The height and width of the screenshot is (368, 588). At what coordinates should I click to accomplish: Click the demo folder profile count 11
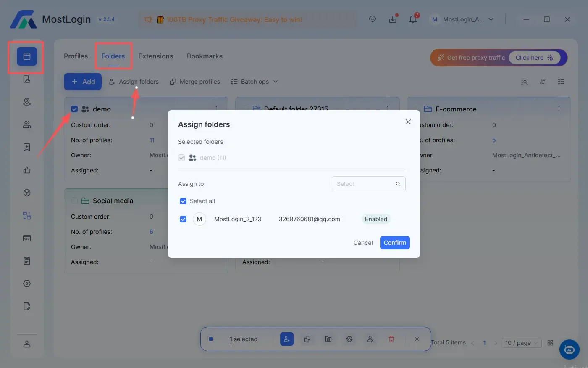point(152,140)
